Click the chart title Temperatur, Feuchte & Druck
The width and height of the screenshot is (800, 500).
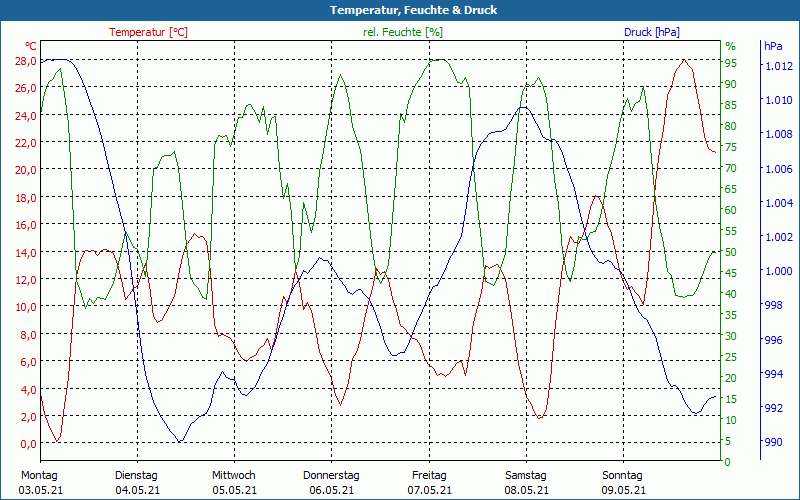(399, 10)
